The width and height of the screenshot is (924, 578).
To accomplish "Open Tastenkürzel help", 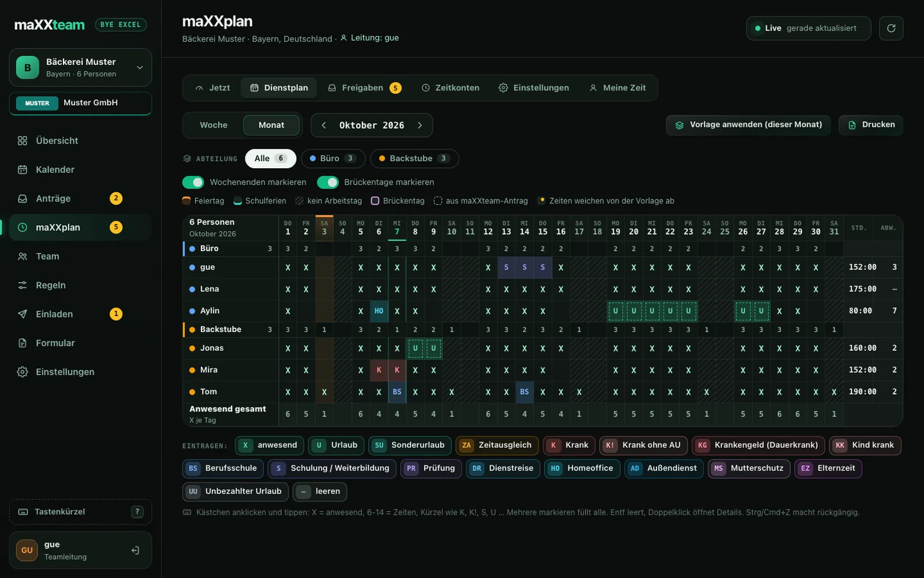I will pos(80,512).
